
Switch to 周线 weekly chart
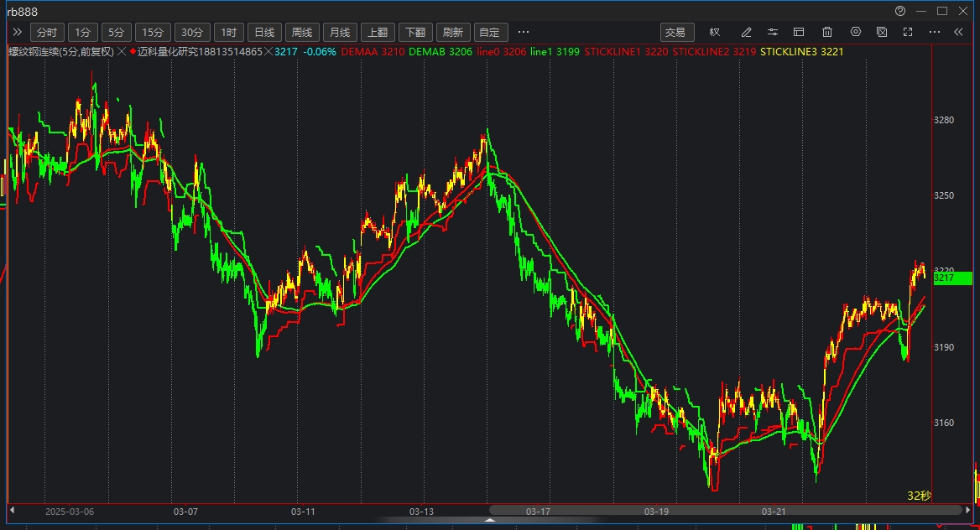[303, 33]
